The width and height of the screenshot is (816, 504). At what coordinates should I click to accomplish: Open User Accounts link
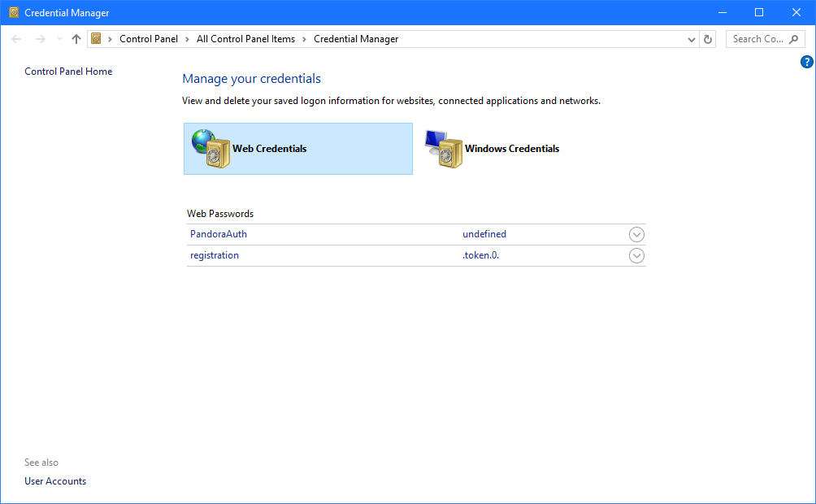pos(55,481)
